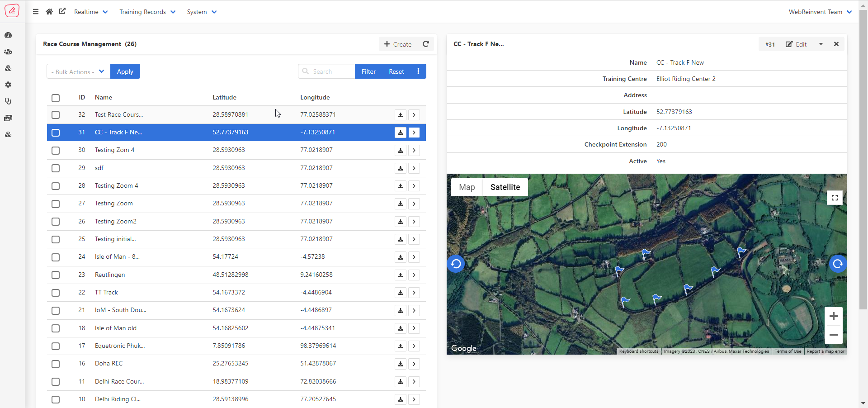Click the home icon in top bar
The height and width of the screenshot is (408, 868).
[x=49, y=12]
